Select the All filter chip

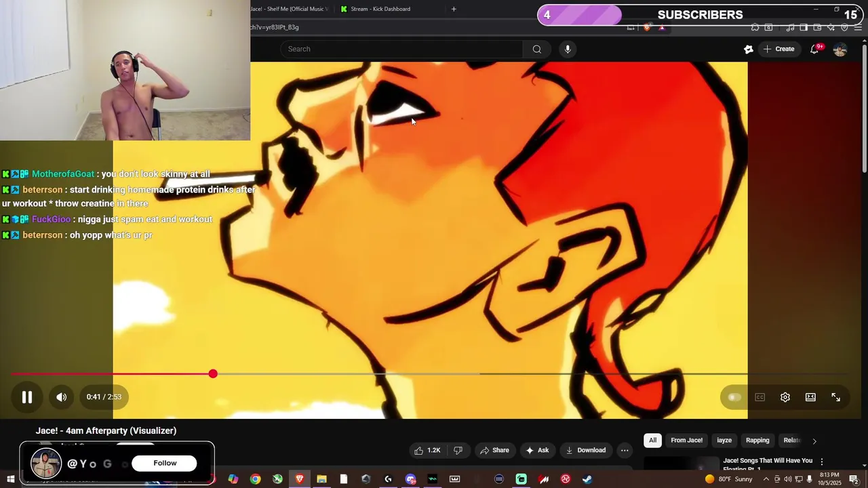tap(652, 441)
